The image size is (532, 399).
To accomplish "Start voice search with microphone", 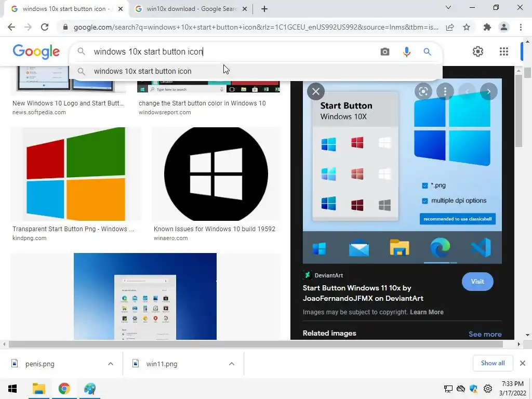I will coord(406,51).
